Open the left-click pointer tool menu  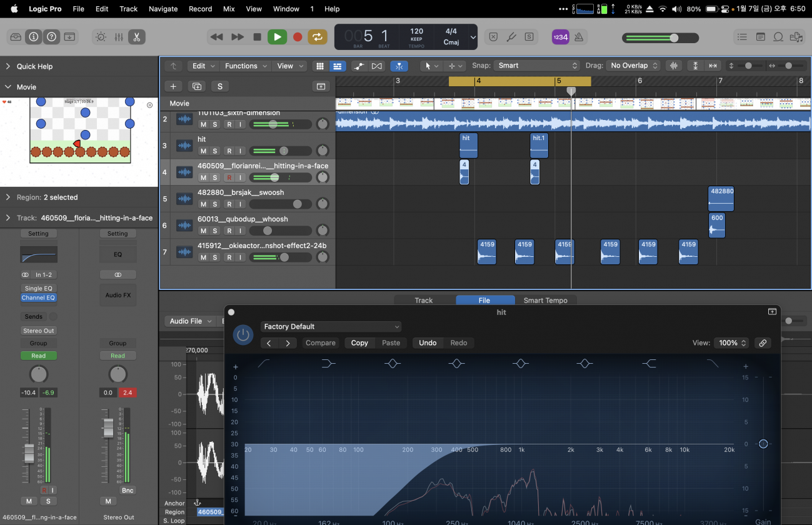coord(431,66)
